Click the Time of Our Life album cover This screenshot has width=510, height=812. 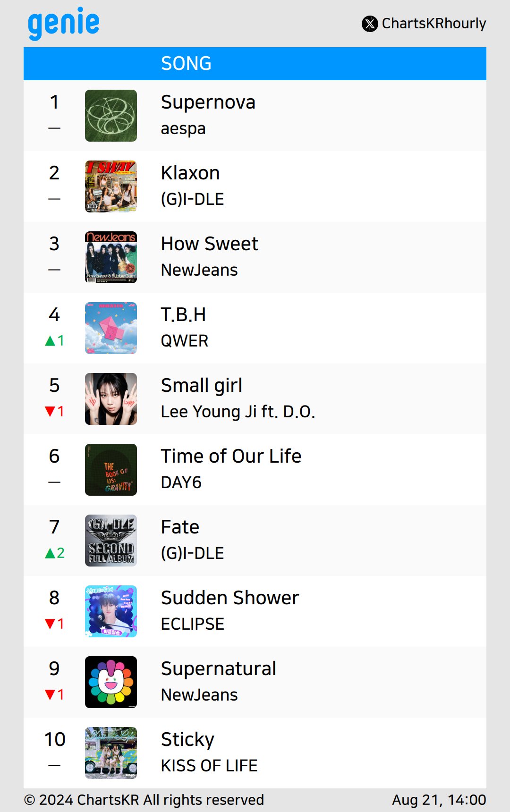111,470
